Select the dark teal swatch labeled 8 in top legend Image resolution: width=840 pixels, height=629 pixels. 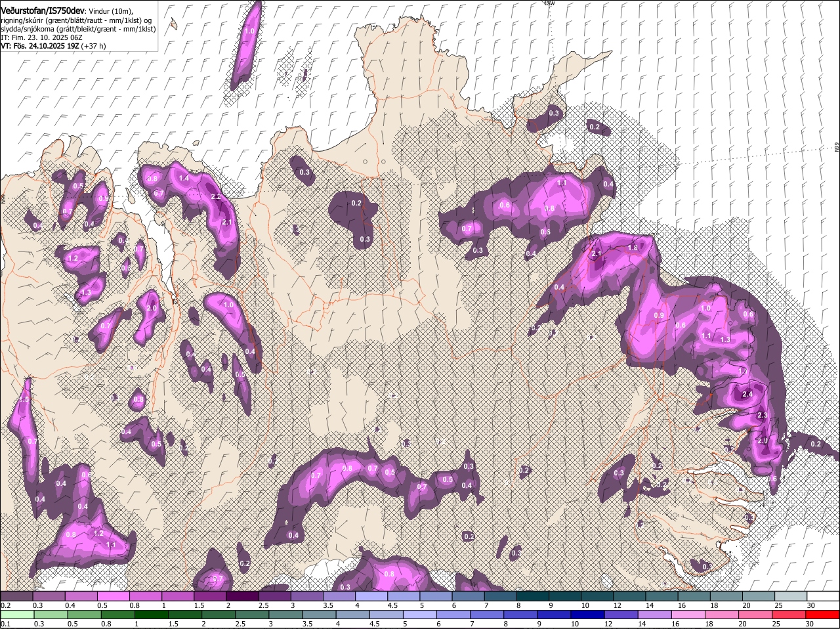point(533,596)
